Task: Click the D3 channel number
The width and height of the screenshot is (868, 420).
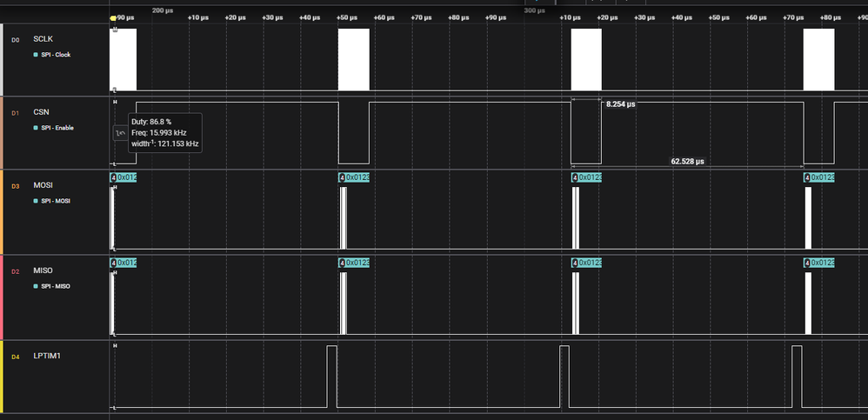Action: (16, 186)
